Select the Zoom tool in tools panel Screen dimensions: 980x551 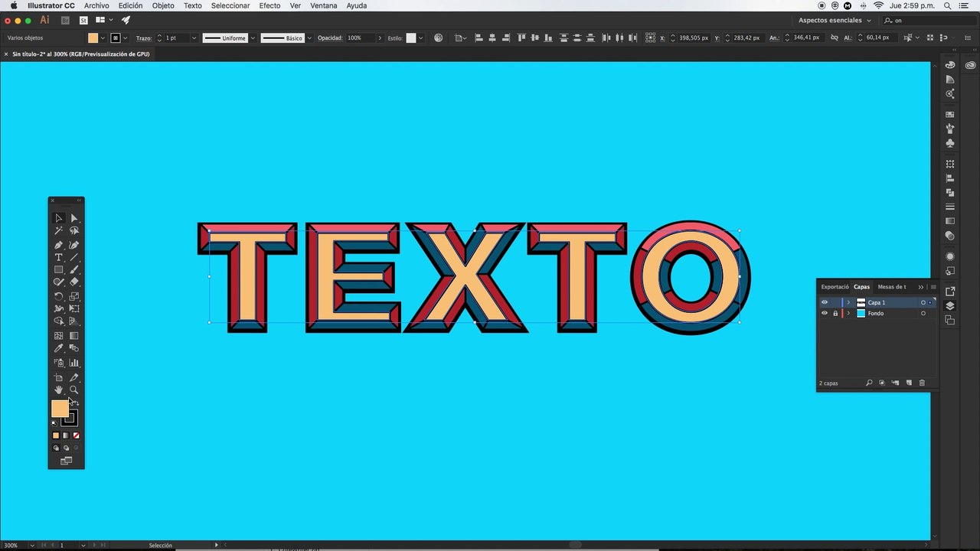pyautogui.click(x=74, y=390)
